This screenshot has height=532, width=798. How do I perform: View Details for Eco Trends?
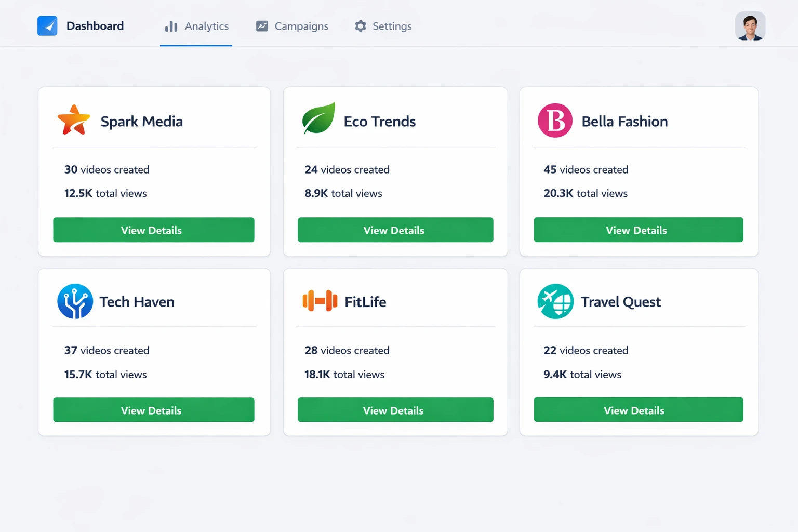(395, 230)
